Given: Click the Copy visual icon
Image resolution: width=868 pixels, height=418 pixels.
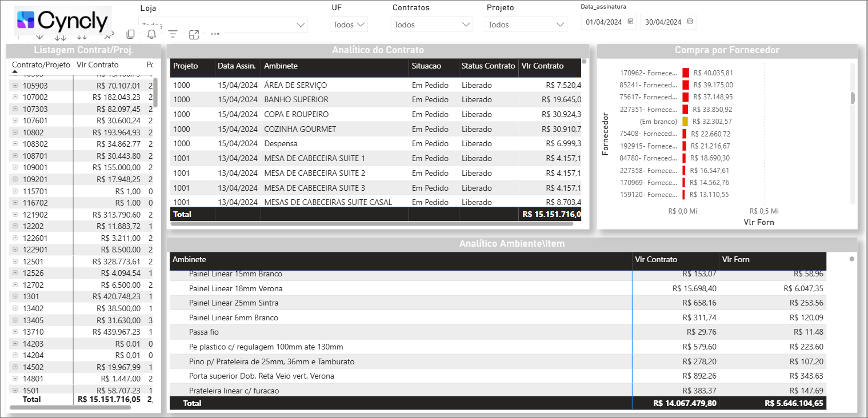Looking at the screenshot, I should tap(130, 34).
